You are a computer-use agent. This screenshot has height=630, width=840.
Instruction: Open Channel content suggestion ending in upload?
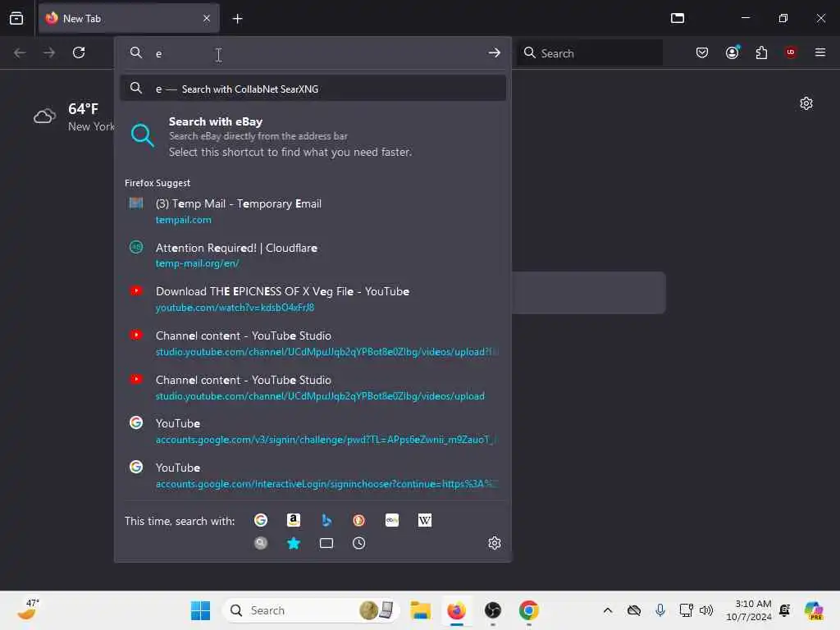tap(313, 344)
